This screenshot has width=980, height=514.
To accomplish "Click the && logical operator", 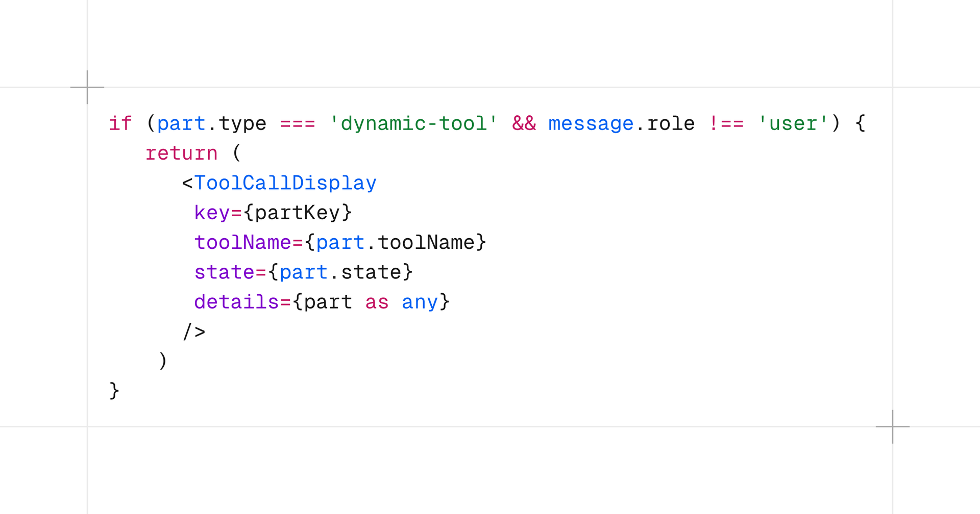I will (524, 123).
